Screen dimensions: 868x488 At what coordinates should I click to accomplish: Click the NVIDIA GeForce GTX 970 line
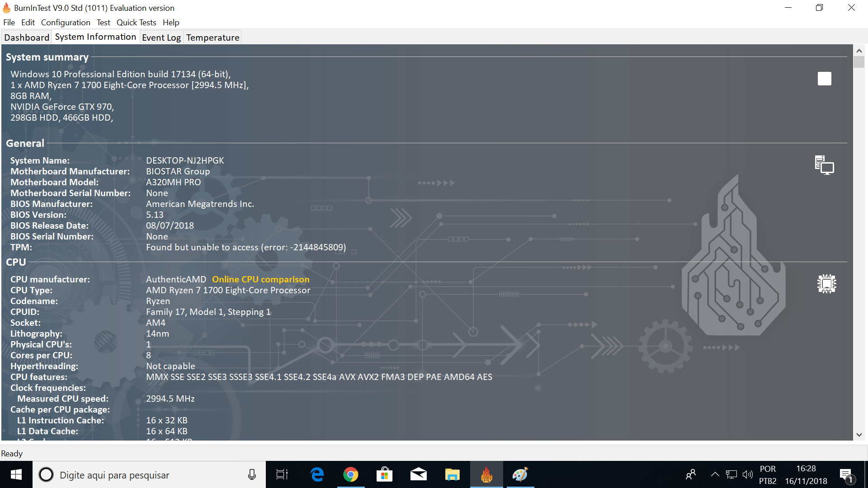[x=62, y=107]
